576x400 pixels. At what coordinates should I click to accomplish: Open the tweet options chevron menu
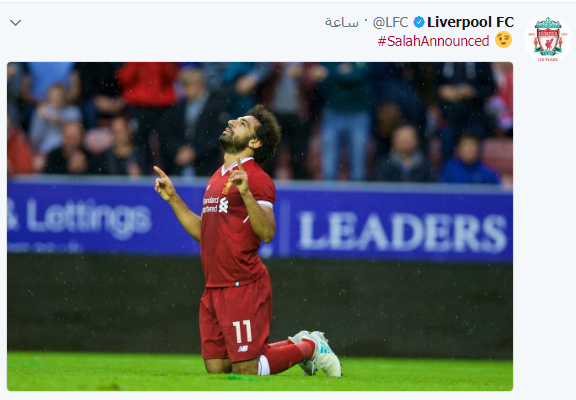coord(15,23)
